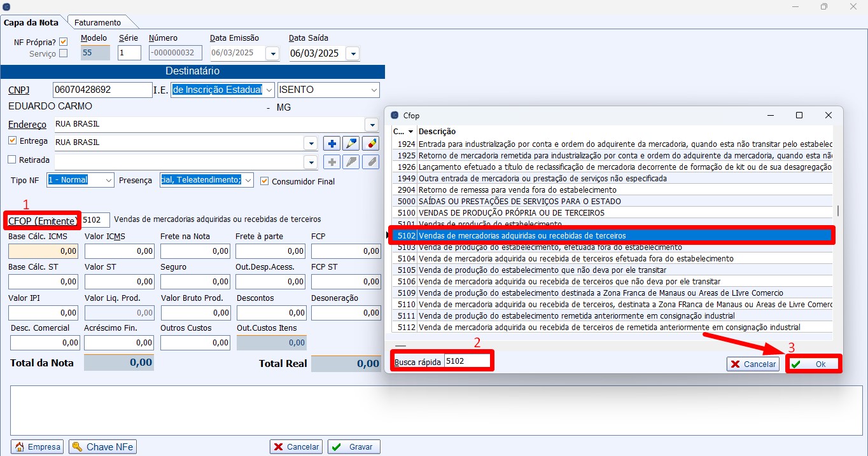
Task: Click Gravar to save the invoice
Action: (x=354, y=446)
